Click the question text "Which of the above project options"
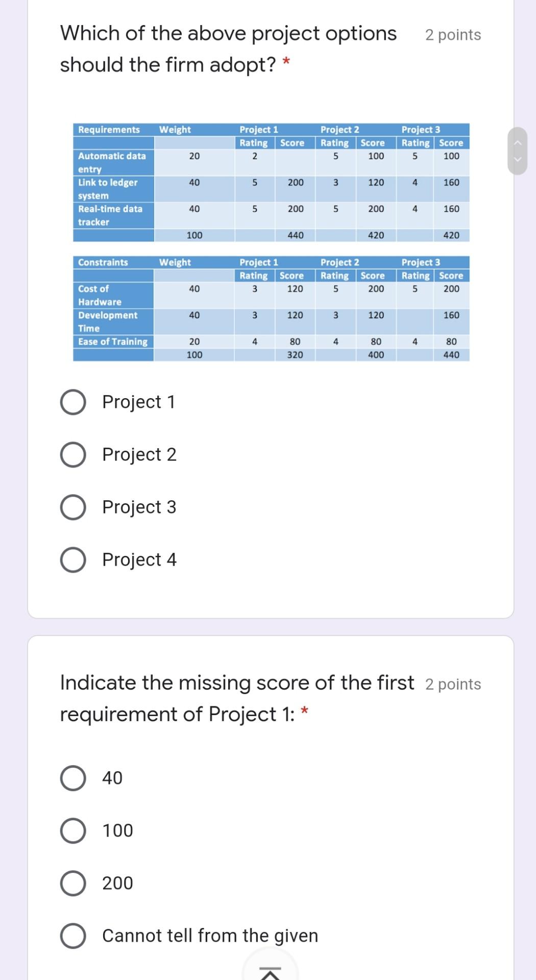The width and height of the screenshot is (536, 980). (228, 33)
